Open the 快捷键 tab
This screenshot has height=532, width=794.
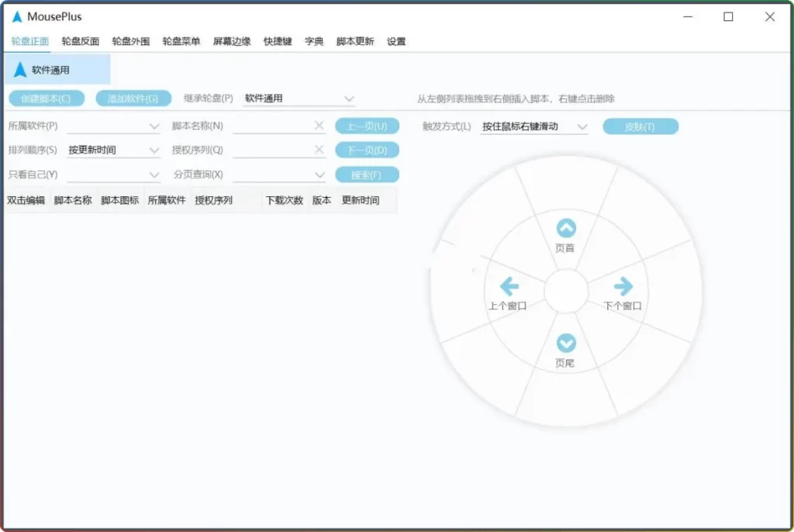coord(278,41)
